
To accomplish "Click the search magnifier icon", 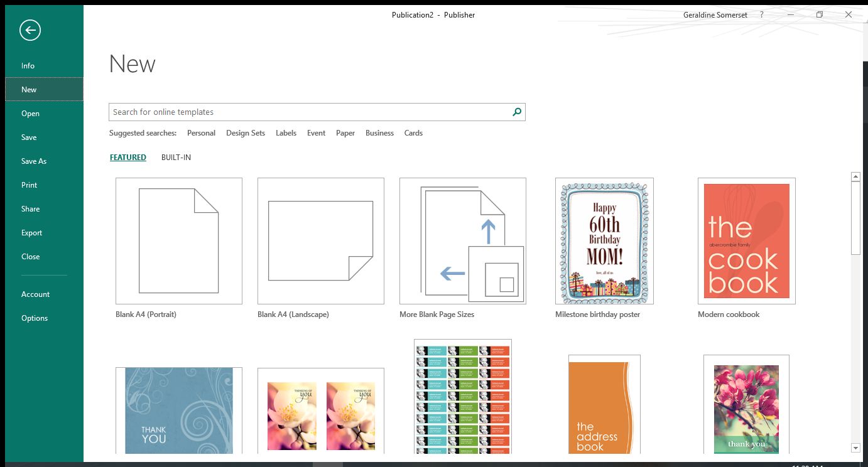I will [517, 112].
